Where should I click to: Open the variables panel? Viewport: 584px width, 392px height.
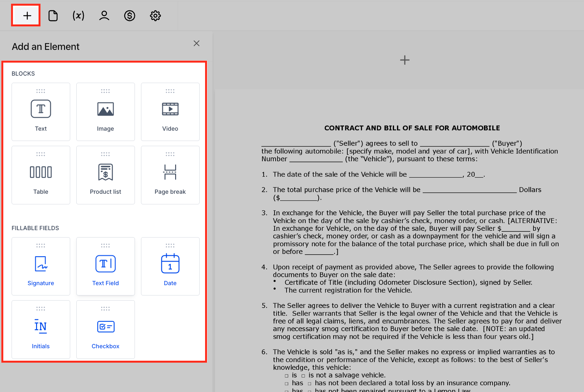pos(78,15)
